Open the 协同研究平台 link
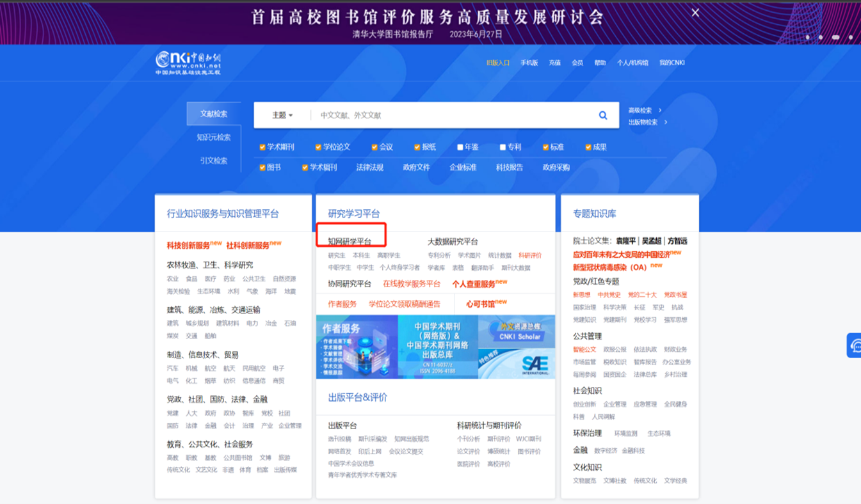Viewport: 861px width, 504px height. point(350,283)
